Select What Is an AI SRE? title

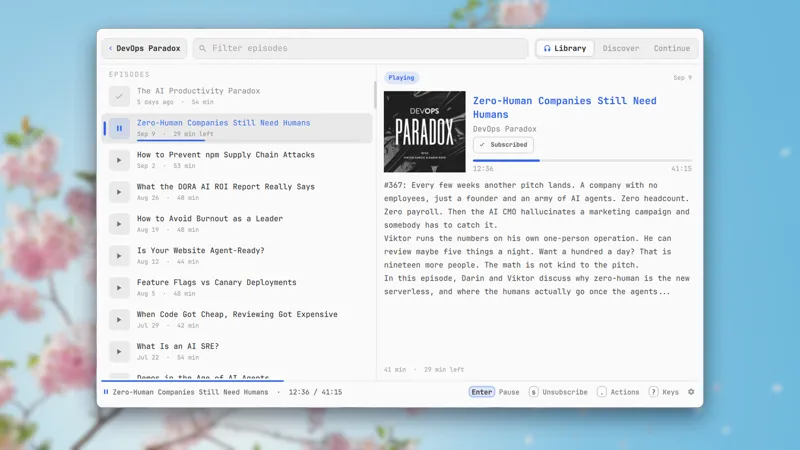[x=178, y=346]
